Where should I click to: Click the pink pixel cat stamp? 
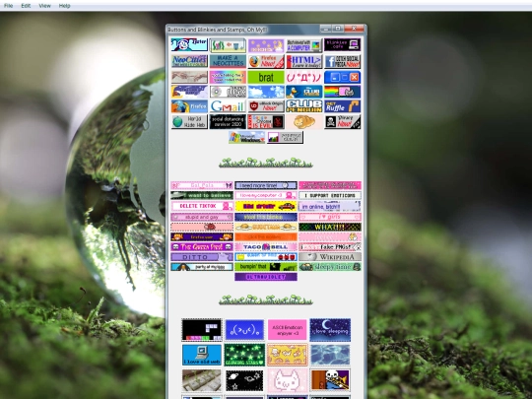pyautogui.click(x=288, y=380)
